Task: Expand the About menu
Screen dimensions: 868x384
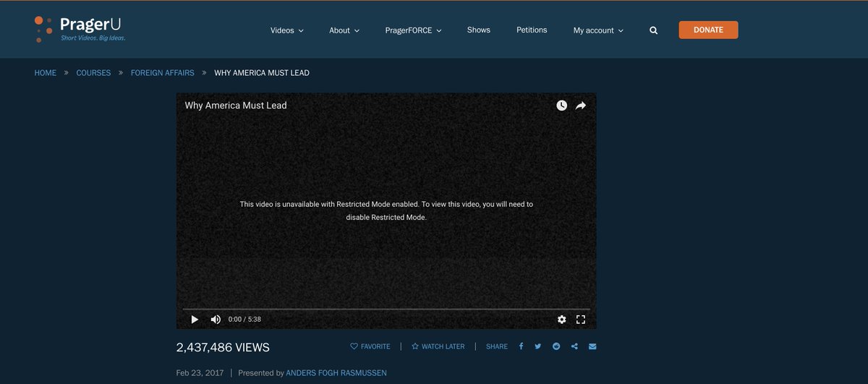Action: pos(344,30)
